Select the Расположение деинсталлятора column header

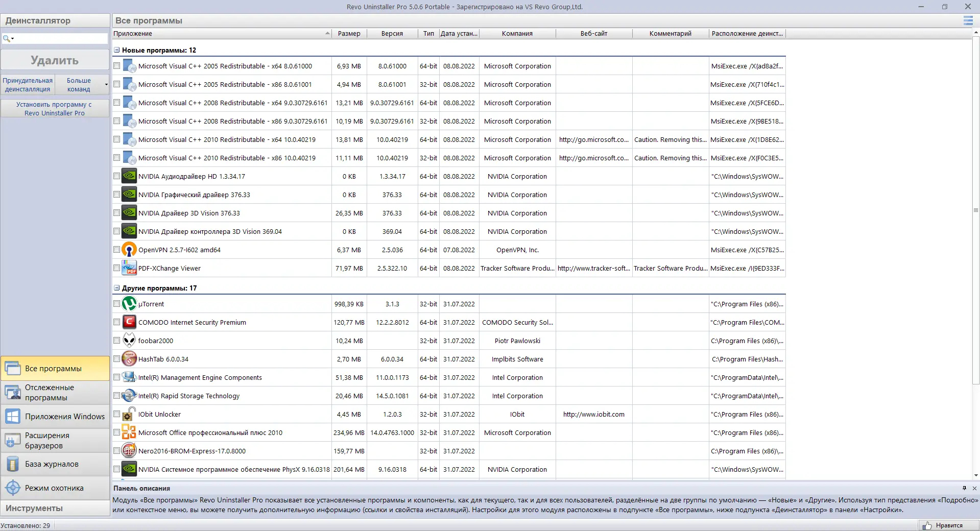[747, 34]
